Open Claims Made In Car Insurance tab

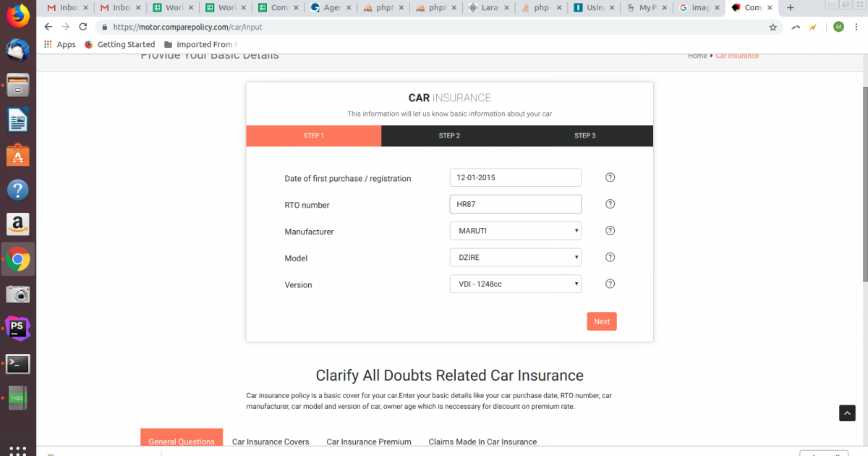[x=482, y=442]
